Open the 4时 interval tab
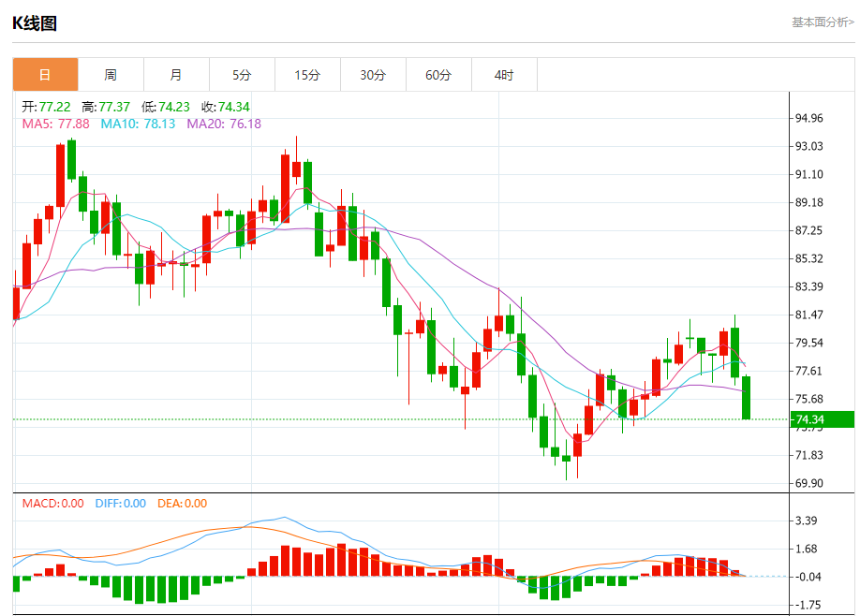Screen dimensions: 860x616 (504, 75)
